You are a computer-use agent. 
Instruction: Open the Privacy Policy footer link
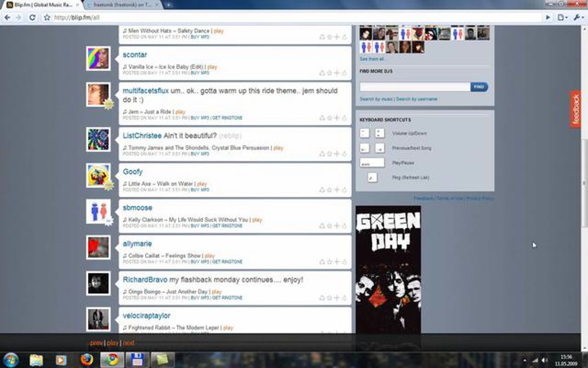pyautogui.click(x=480, y=198)
